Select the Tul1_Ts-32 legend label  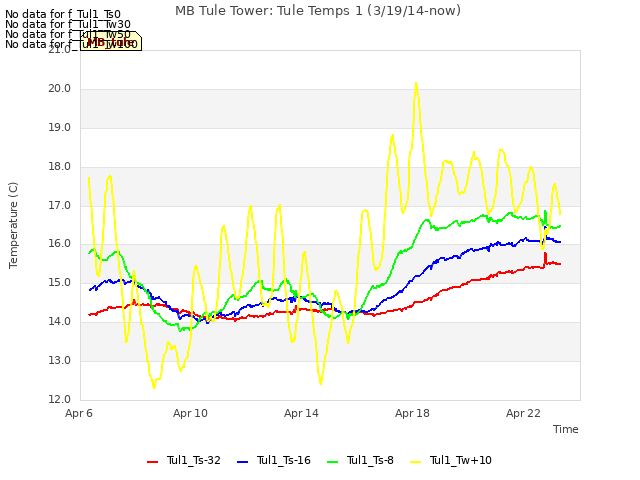point(193,460)
